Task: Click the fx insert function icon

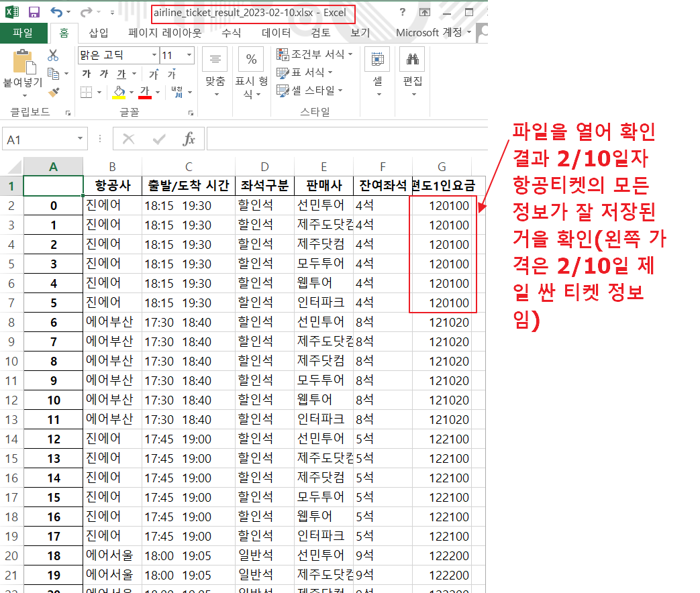Action: click(x=189, y=140)
